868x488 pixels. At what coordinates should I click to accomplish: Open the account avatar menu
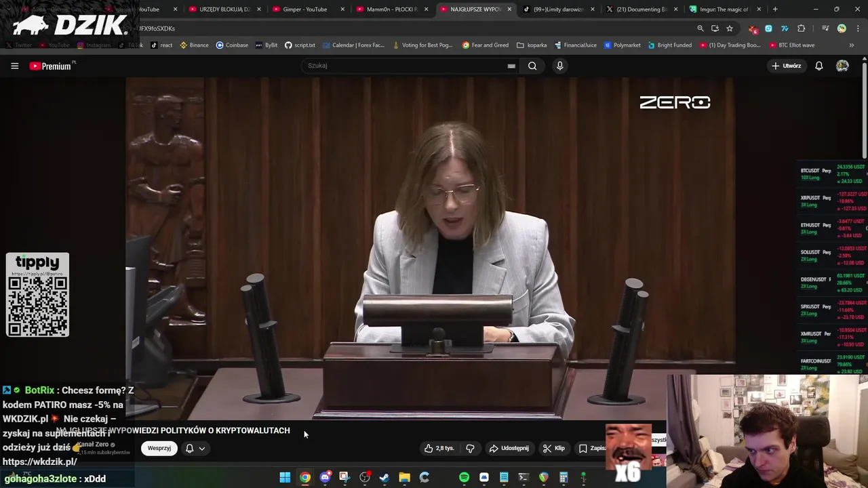pyautogui.click(x=842, y=66)
